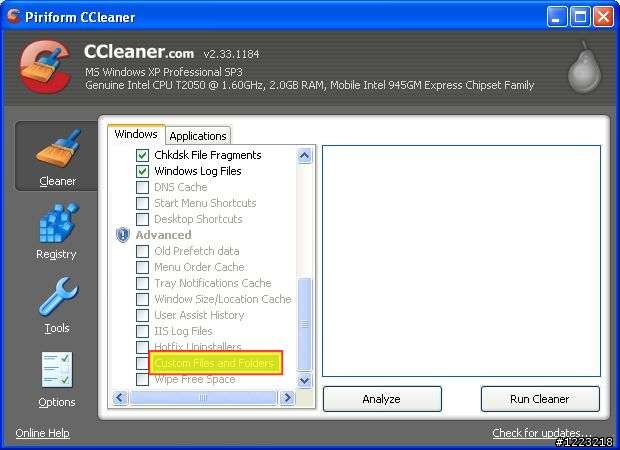
Task: Check Window Size/Location Cache option
Action: (x=142, y=299)
